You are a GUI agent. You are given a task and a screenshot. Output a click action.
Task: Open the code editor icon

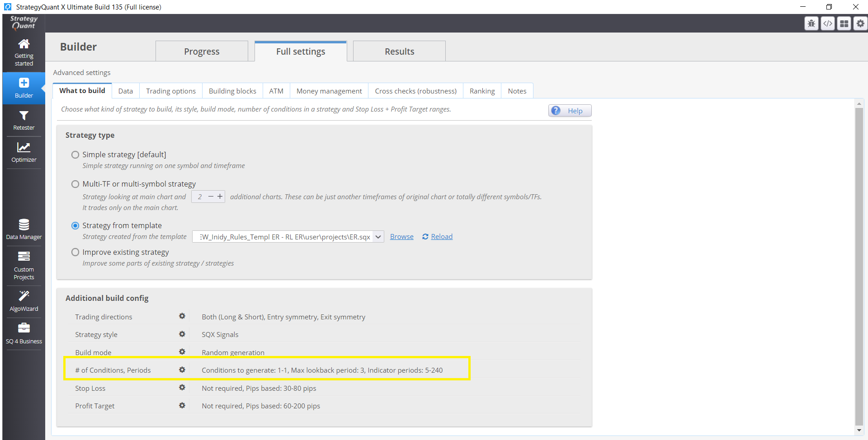(x=828, y=23)
